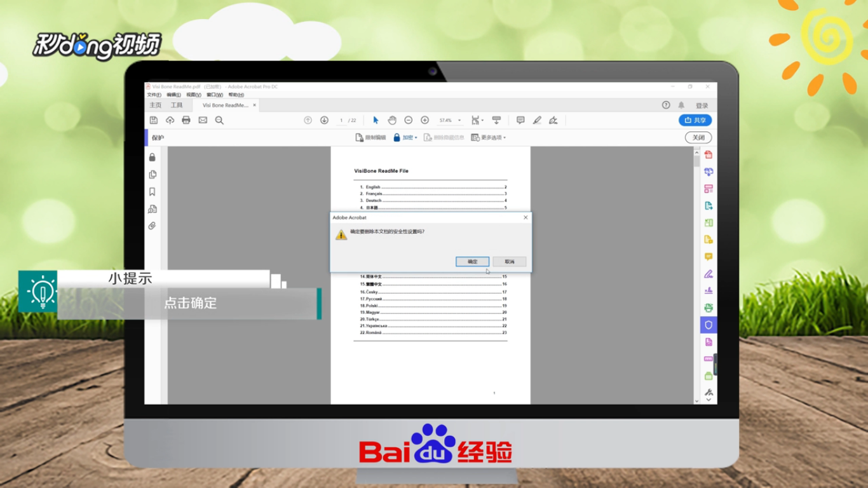Viewport: 868px width, 488px height.
Task: Open the 编辑 Edit menu
Action: [173, 95]
